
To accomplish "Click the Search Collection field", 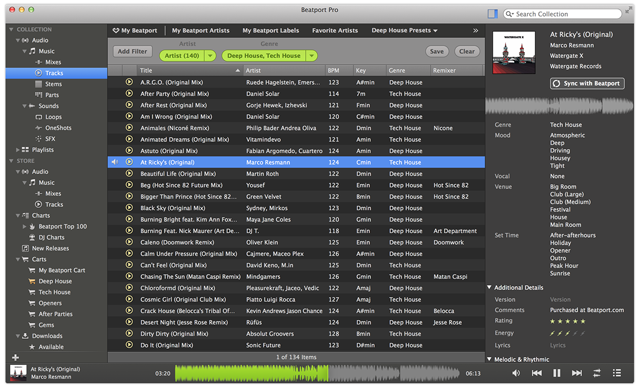I will 562,14.
